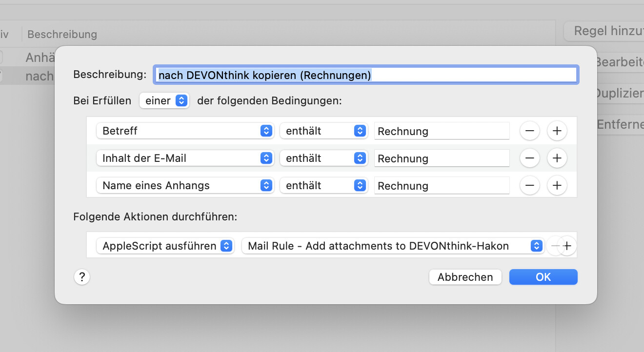
Task: Choose script from Mail Rule DEVONthink-Hakon dropdown
Action: [393, 246]
